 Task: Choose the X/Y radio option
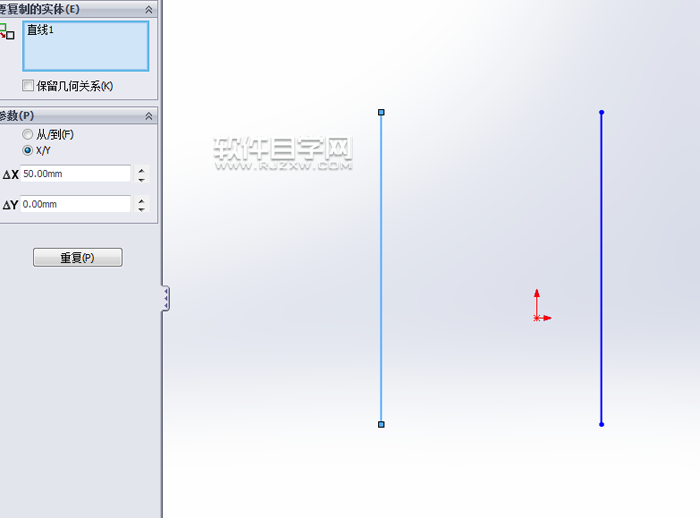pyautogui.click(x=28, y=150)
